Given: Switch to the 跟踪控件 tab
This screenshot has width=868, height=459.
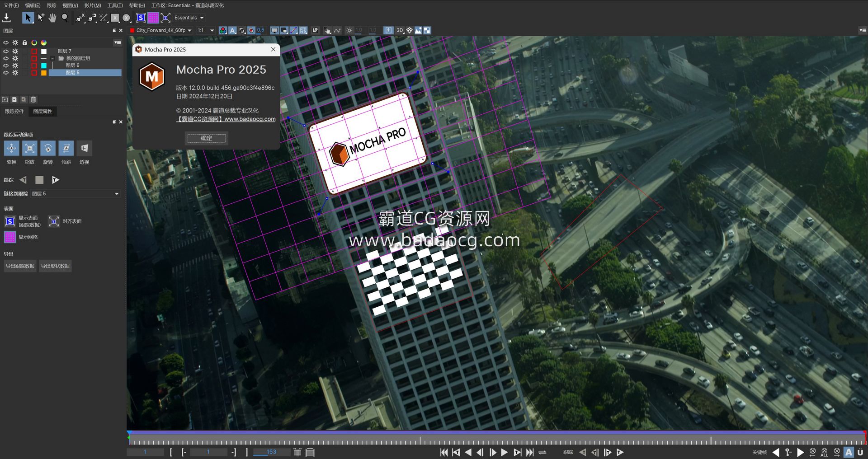Looking at the screenshot, I should (14, 111).
